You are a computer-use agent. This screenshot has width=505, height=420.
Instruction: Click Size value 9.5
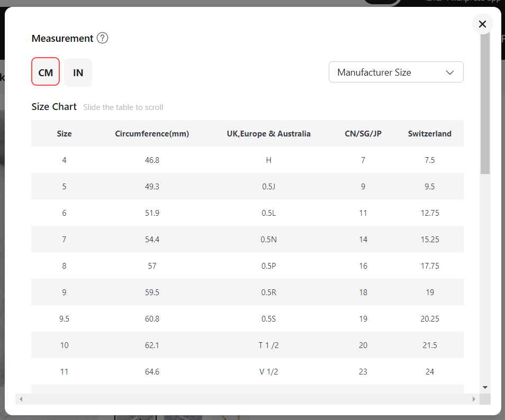click(64, 318)
